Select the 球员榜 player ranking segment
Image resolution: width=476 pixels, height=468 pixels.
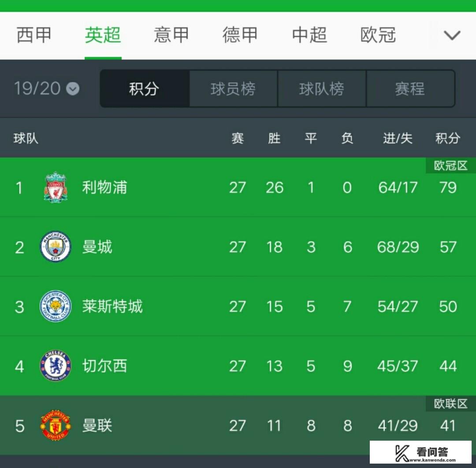(x=233, y=88)
